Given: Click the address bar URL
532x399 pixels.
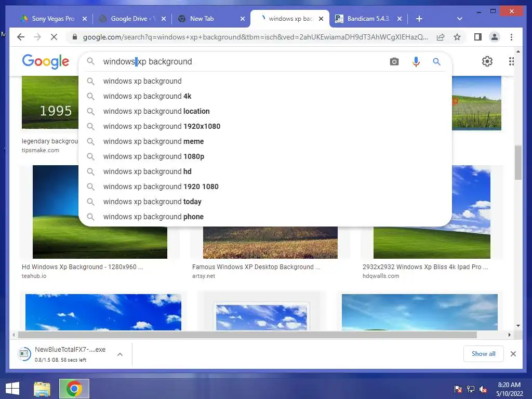Looking at the screenshot, I should click(255, 37).
